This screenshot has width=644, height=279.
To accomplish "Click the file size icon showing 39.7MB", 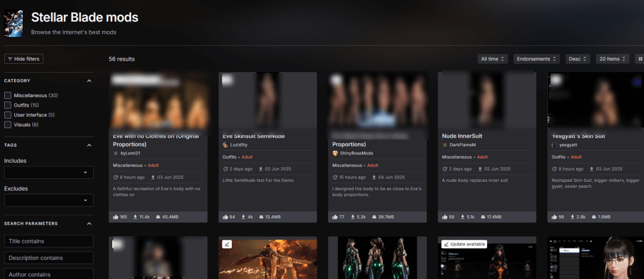I will coord(374,217).
